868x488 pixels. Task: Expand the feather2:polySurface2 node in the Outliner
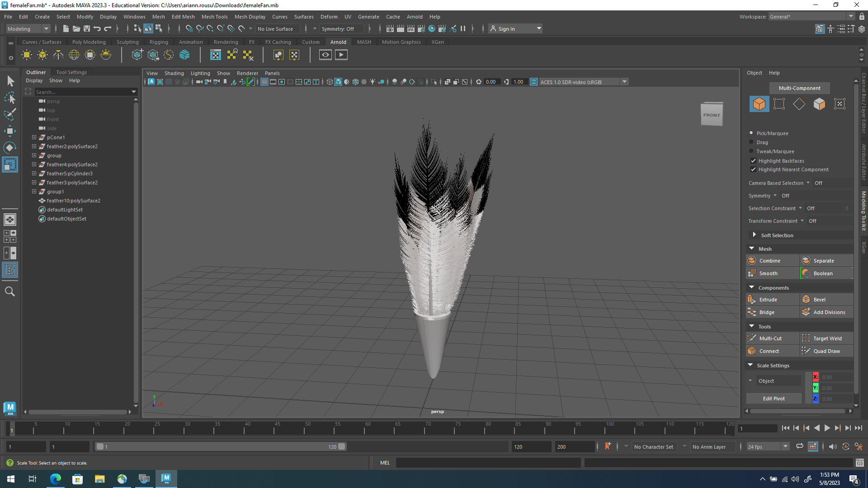coord(34,146)
